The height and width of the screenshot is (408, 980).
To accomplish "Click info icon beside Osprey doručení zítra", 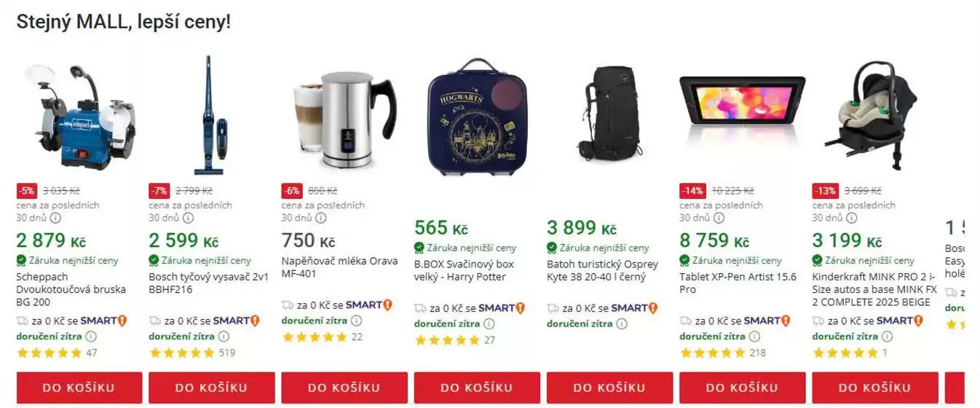I will (622, 323).
